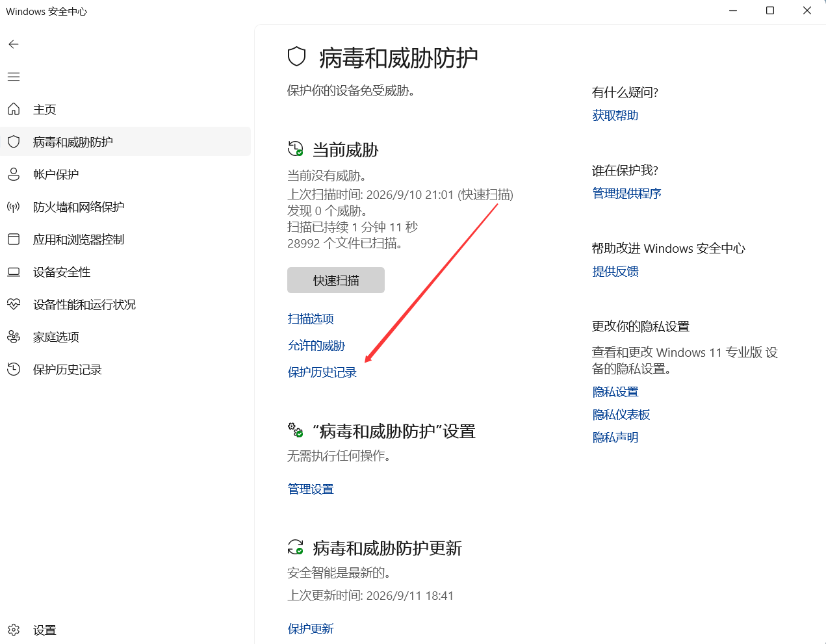826x644 pixels.
Task: Click the family icon for 家庭选项
Action: tap(14, 337)
